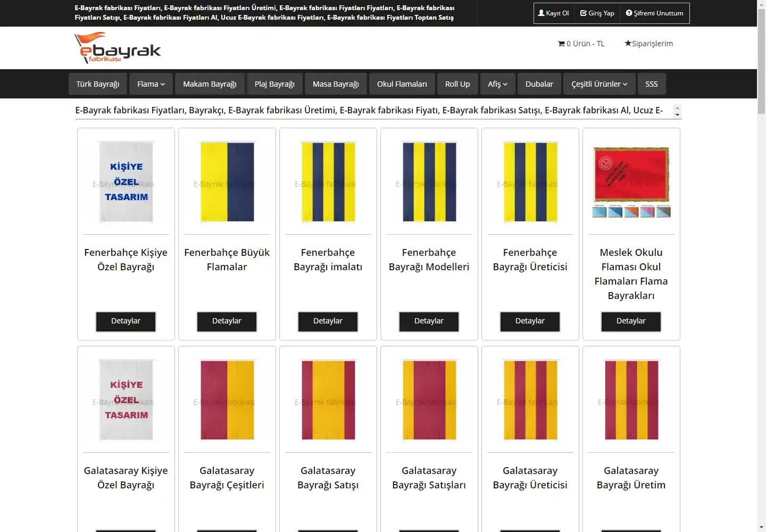Click Detaylar under Fenerbahçe Büyük Flamalar

(x=227, y=321)
